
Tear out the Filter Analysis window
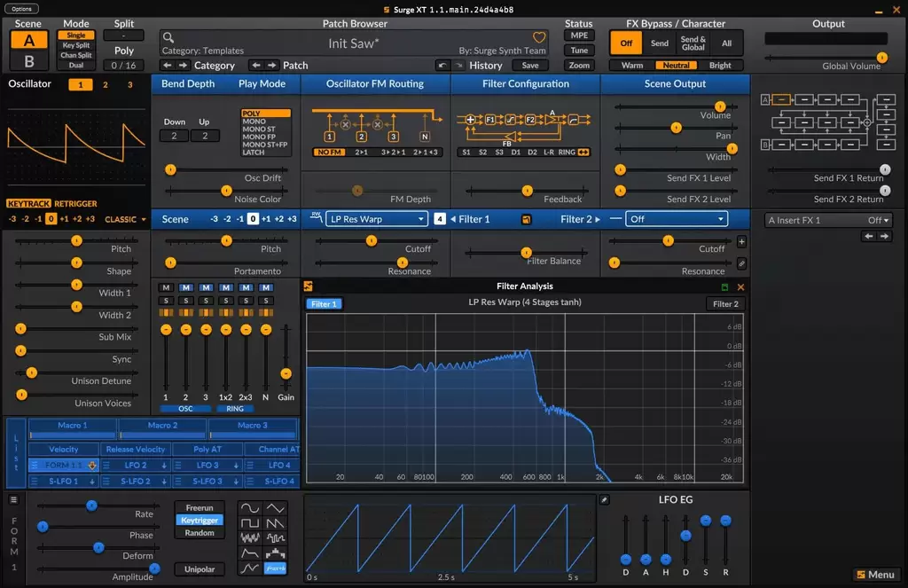[x=724, y=286]
